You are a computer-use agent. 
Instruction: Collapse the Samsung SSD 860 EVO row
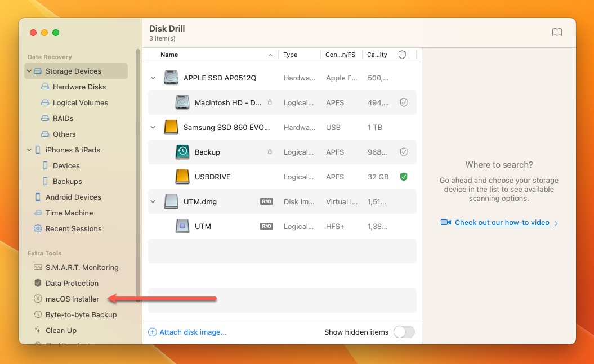(x=153, y=127)
